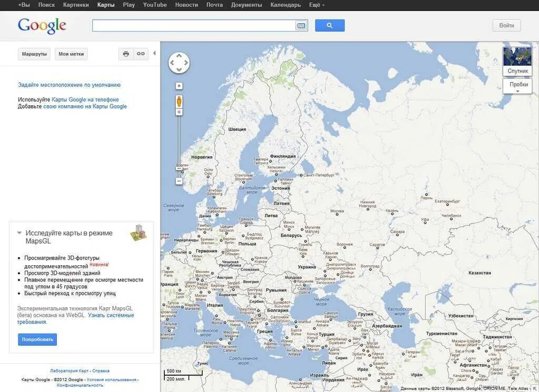
Task: Open Справка link in footer
Action: [x=101, y=371]
